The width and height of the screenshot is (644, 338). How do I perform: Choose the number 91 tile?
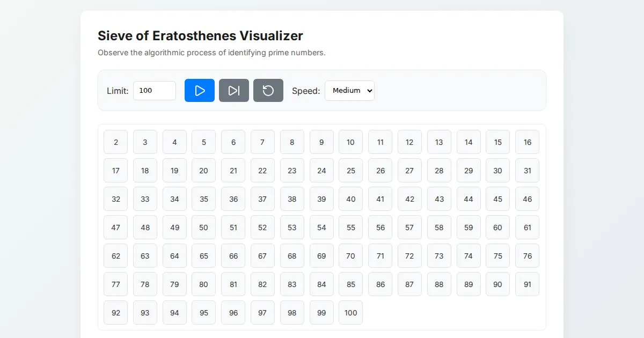(527, 284)
